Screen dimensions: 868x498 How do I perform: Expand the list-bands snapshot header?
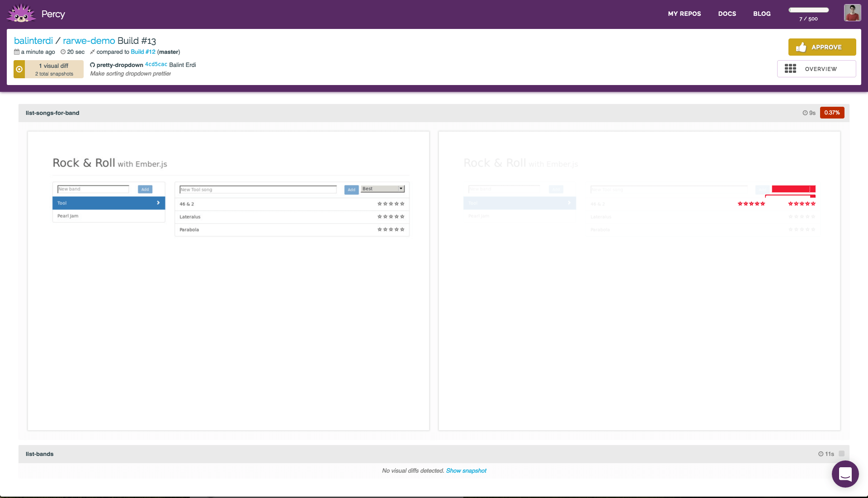[x=40, y=454]
